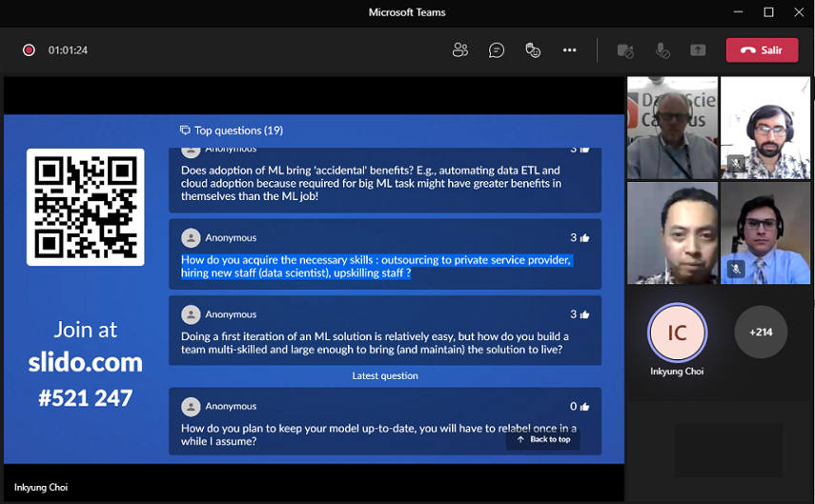Click the red Salir leave button
Image resolution: width=815 pixels, height=504 pixels.
[762, 50]
